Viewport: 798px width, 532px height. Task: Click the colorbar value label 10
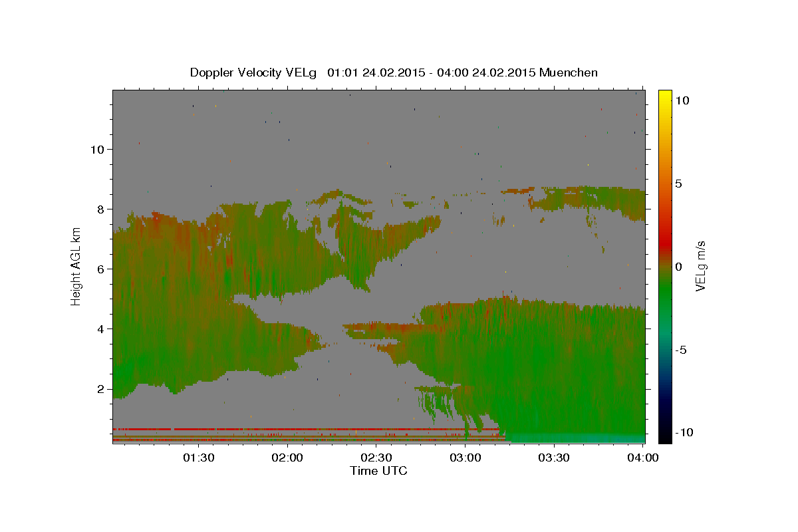pos(682,100)
